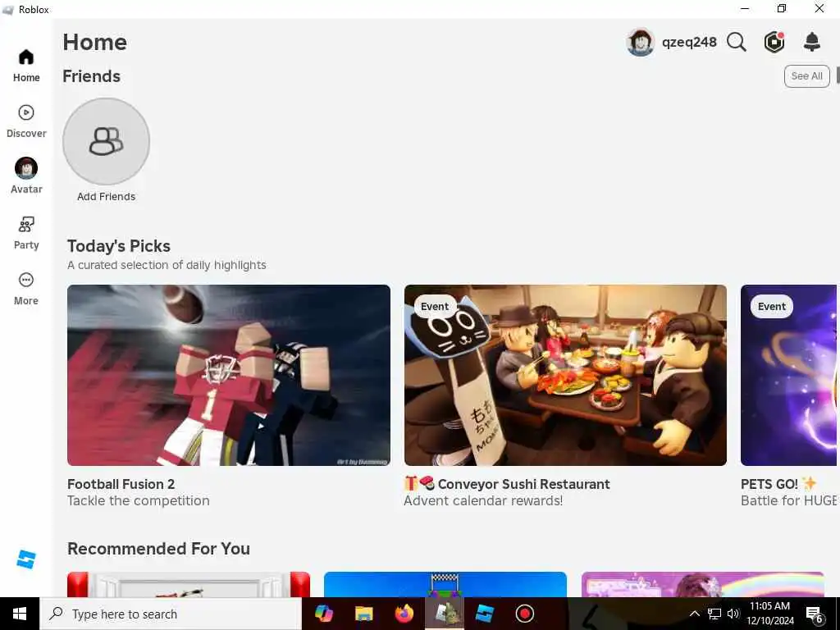Screen dimensions: 840x630
Task: Open the Windows action center notifications
Action: point(815,614)
